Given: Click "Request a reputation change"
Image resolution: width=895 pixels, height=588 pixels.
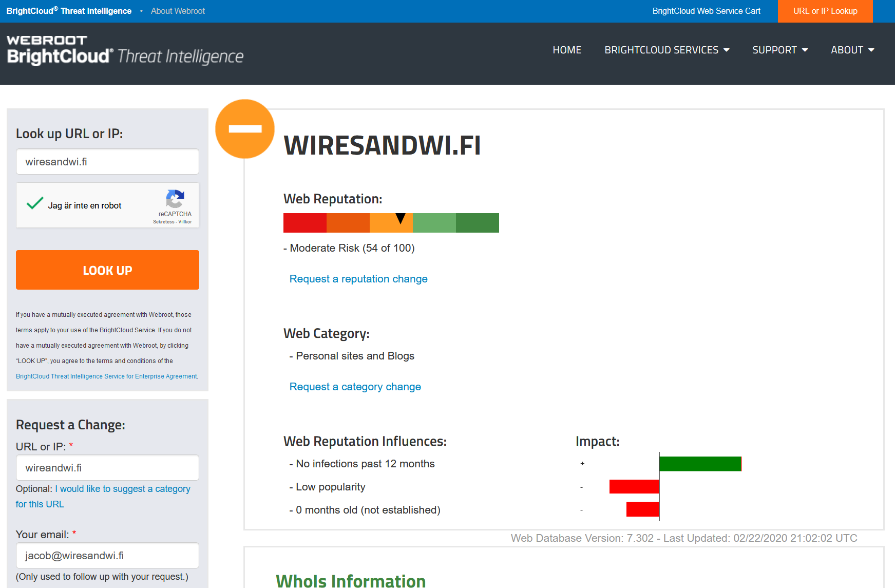Looking at the screenshot, I should [358, 279].
